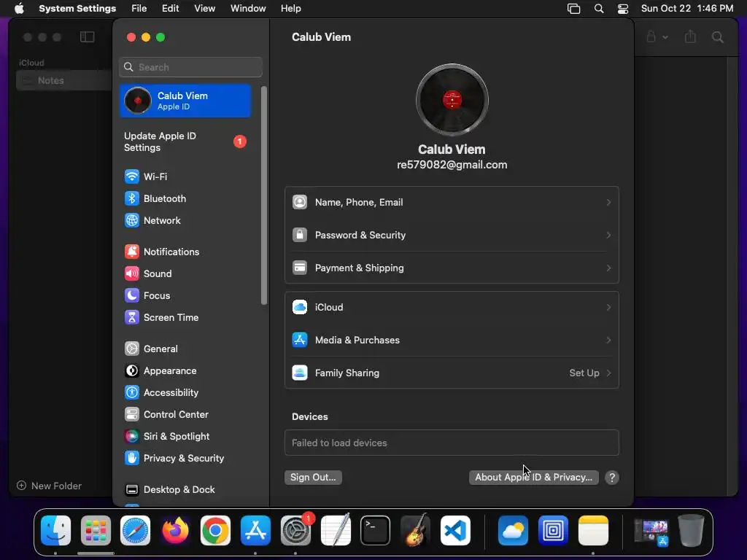Image resolution: width=747 pixels, height=560 pixels.
Task: Open the cloud weather app in Dock
Action: [x=513, y=531]
